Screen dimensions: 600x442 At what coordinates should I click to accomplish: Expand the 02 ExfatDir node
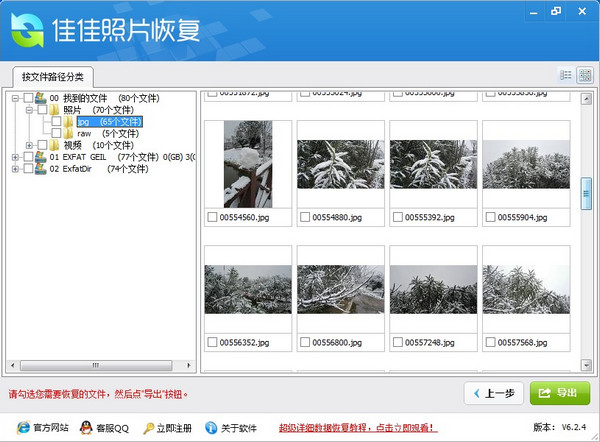click(x=15, y=169)
